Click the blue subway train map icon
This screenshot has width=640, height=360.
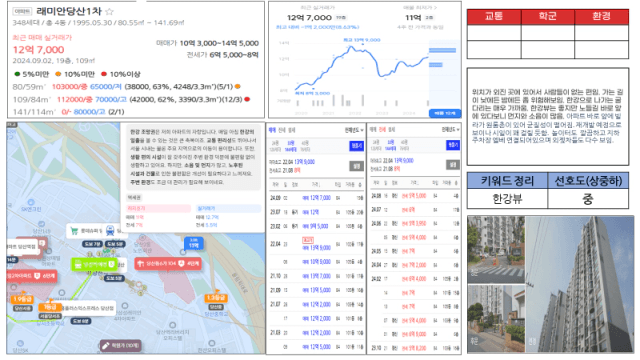click(110, 231)
